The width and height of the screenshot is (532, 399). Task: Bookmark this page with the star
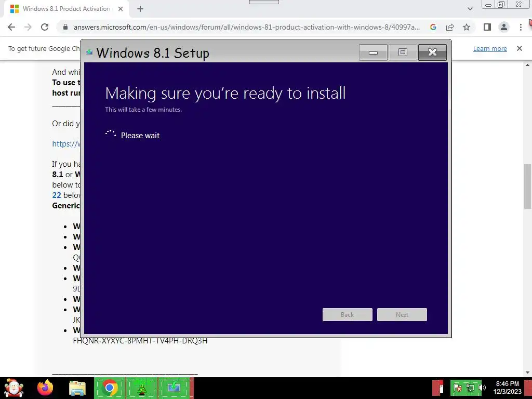[467, 27]
